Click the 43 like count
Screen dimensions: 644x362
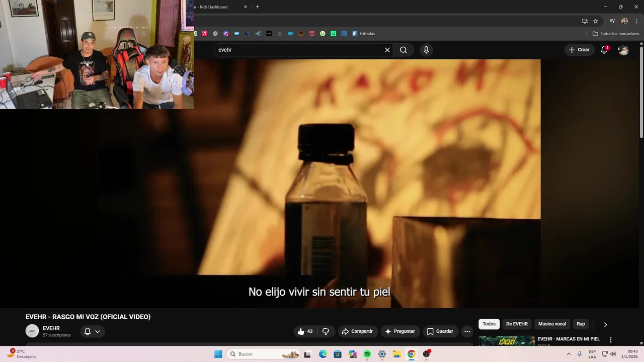pos(310,331)
